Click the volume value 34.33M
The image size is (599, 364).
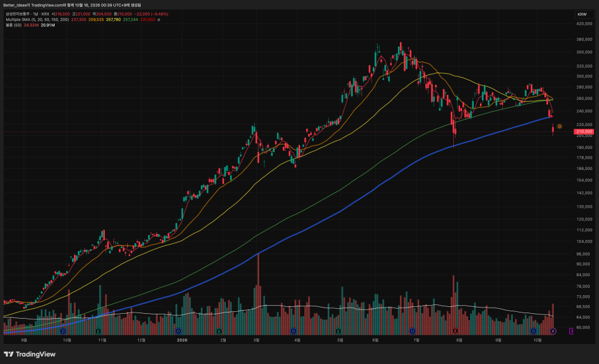click(31, 25)
